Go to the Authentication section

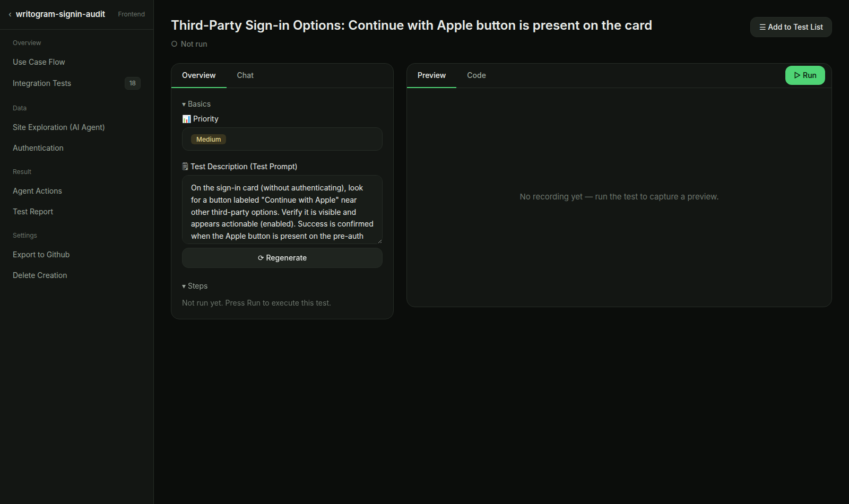38,148
